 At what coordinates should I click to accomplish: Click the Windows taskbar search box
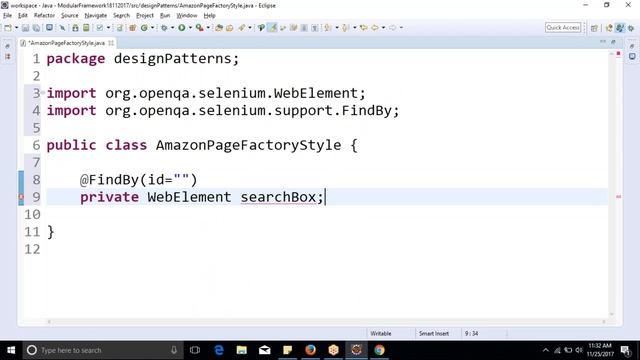[103, 350]
